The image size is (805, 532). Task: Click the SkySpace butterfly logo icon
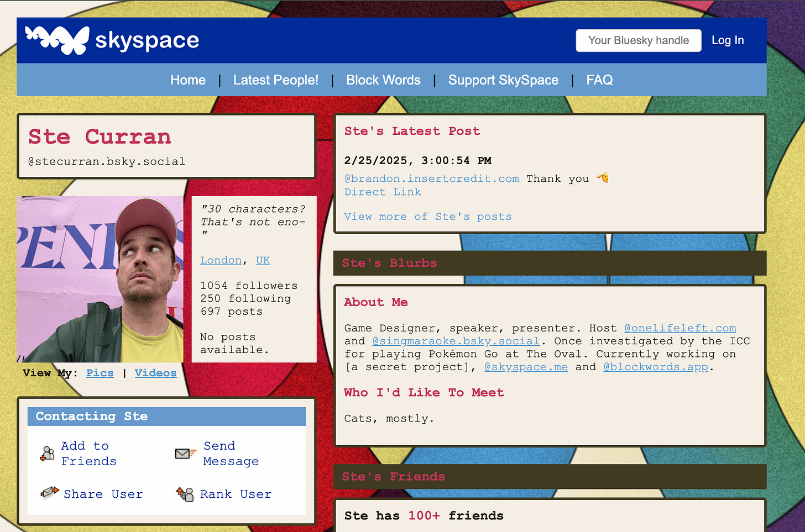(57, 40)
